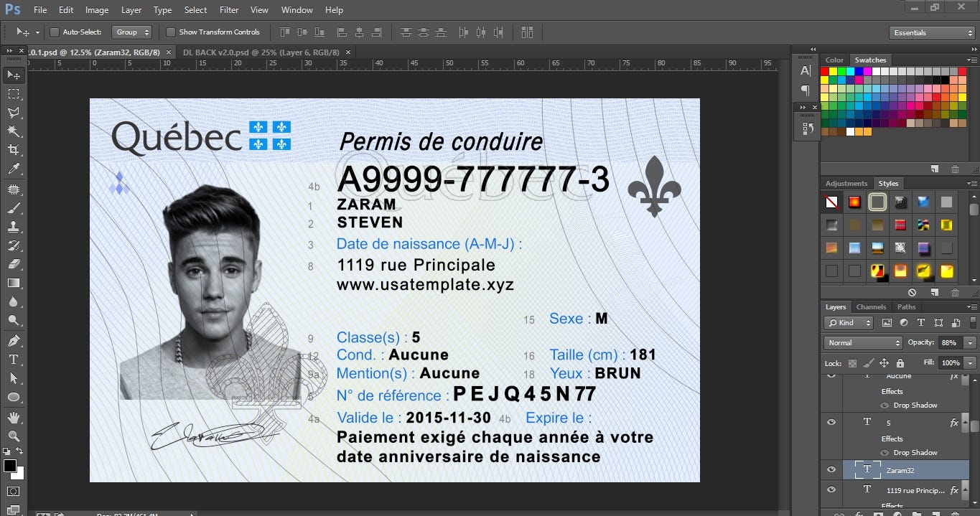Open the Filter menu
Image resolution: width=980 pixels, height=516 pixels.
[x=229, y=10]
